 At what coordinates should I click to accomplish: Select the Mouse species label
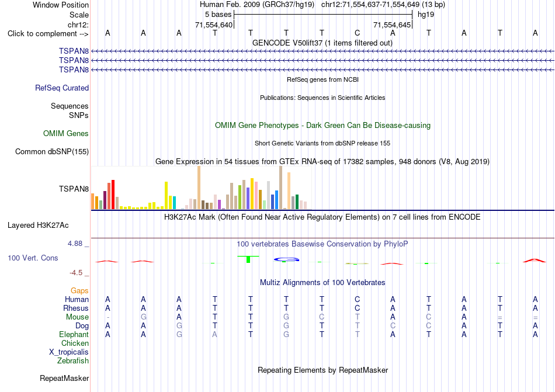point(78,317)
